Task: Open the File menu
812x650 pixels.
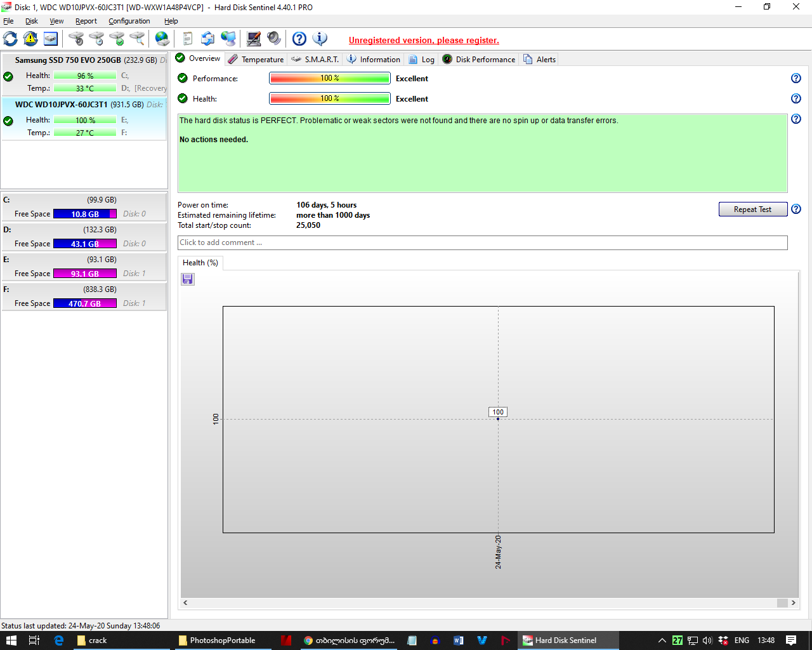Action: coord(8,21)
